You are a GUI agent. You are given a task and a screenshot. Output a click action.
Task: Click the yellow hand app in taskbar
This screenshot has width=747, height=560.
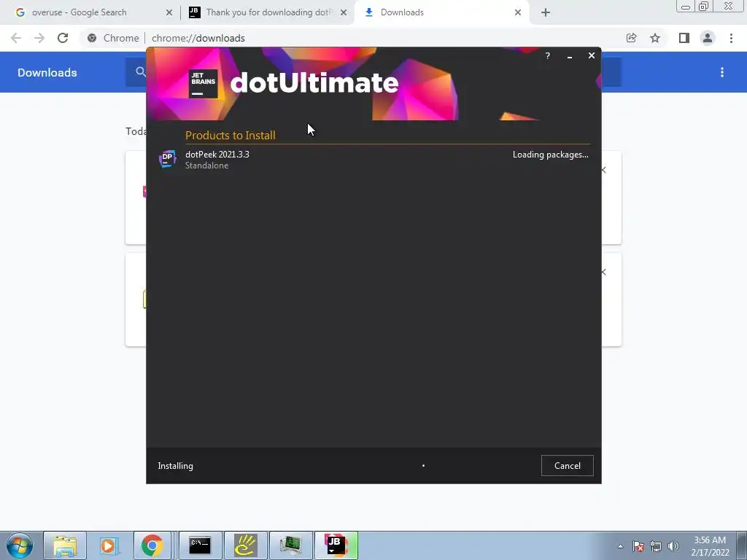coord(245,545)
